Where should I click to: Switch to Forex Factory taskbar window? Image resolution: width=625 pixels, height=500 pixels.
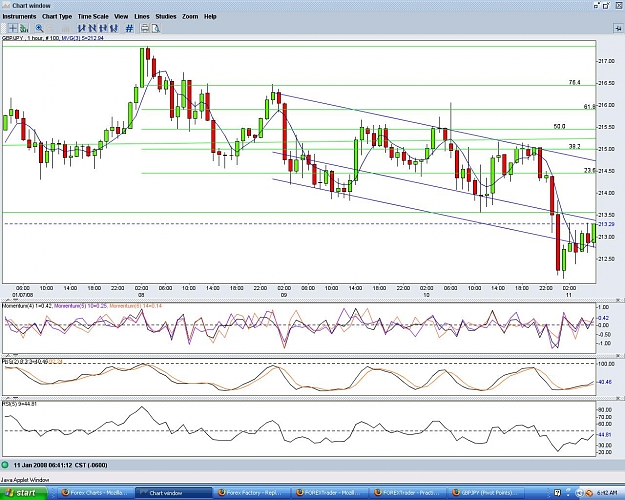click(251, 493)
